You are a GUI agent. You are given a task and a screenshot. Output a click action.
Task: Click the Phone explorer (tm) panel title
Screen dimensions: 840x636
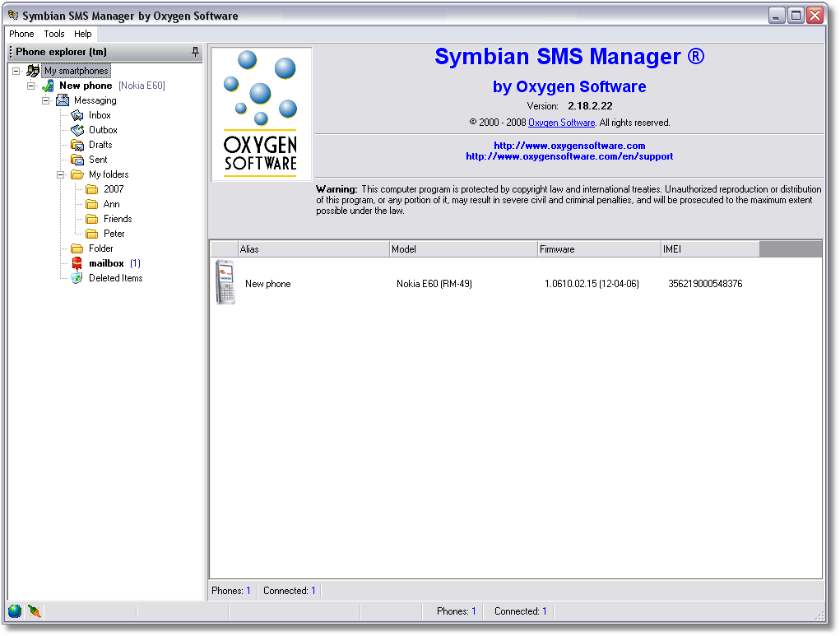pos(61,52)
